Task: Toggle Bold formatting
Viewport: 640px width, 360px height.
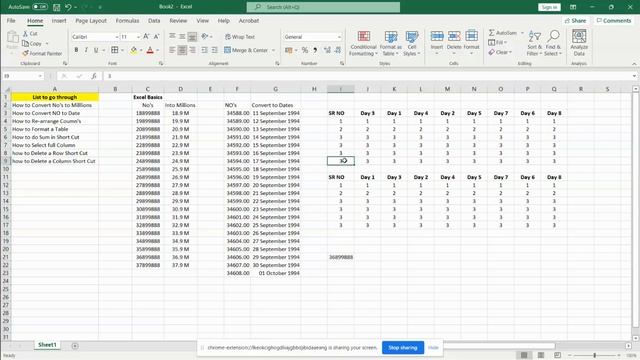Action: point(76,50)
